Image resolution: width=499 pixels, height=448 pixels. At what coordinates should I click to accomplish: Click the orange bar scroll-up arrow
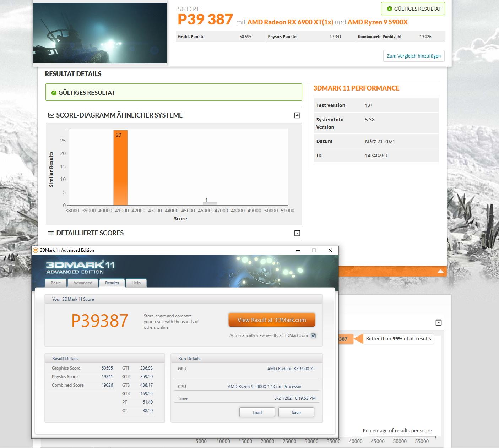coord(440,271)
